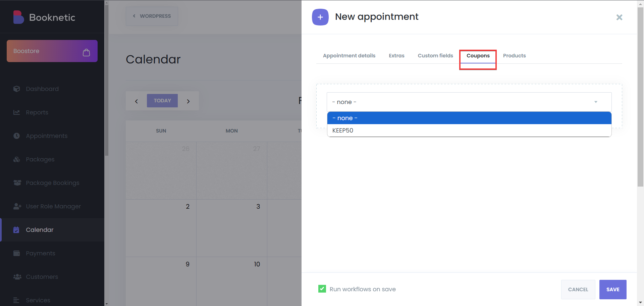Click the purple plus icon beside New appointment
This screenshot has height=306, width=644.
[320, 17]
